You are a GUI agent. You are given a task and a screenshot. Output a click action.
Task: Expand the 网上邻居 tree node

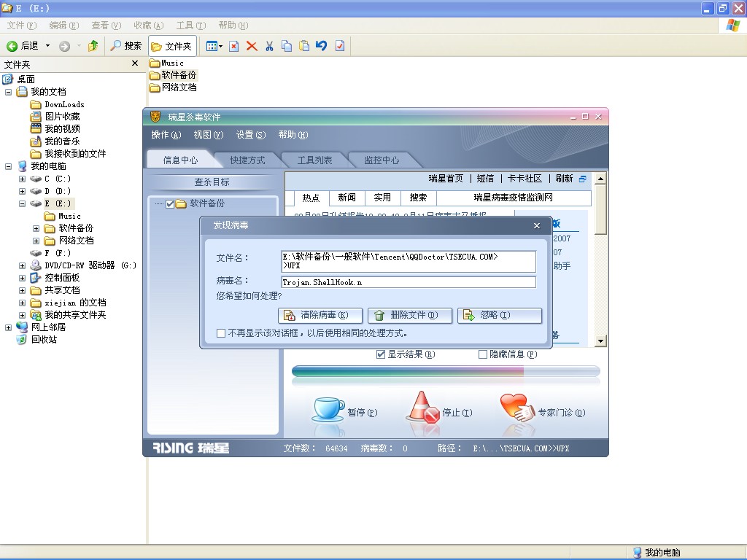[x=8, y=327]
